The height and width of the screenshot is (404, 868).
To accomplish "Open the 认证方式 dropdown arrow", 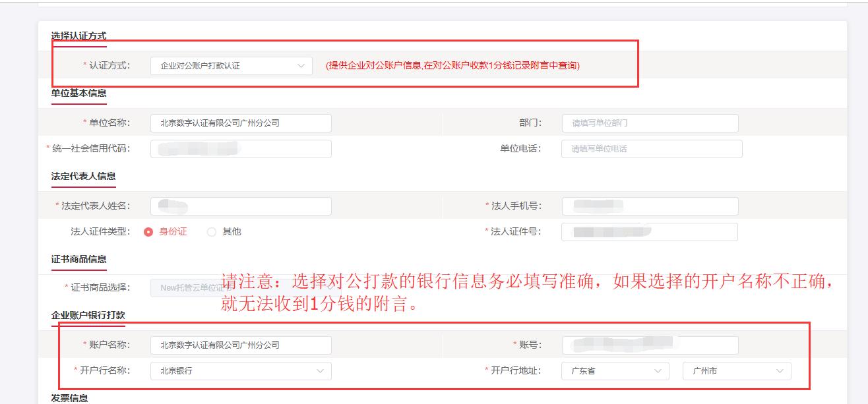I will pyautogui.click(x=301, y=66).
